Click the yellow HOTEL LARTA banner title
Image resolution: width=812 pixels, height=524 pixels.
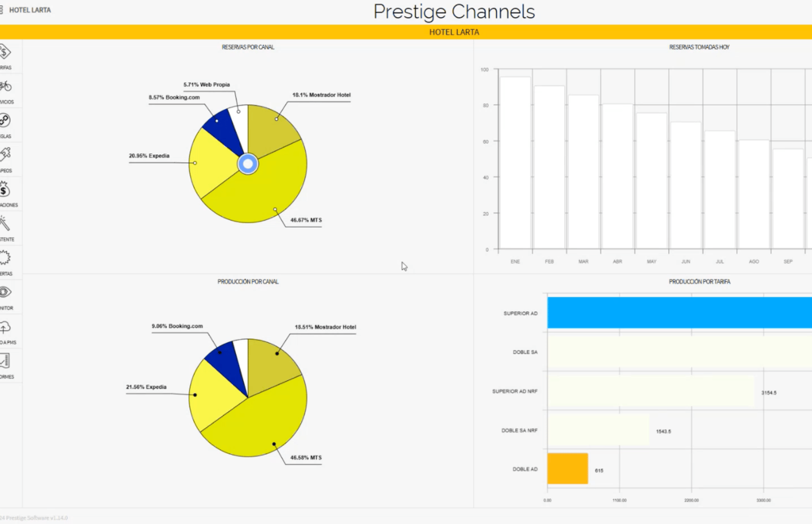coord(454,32)
